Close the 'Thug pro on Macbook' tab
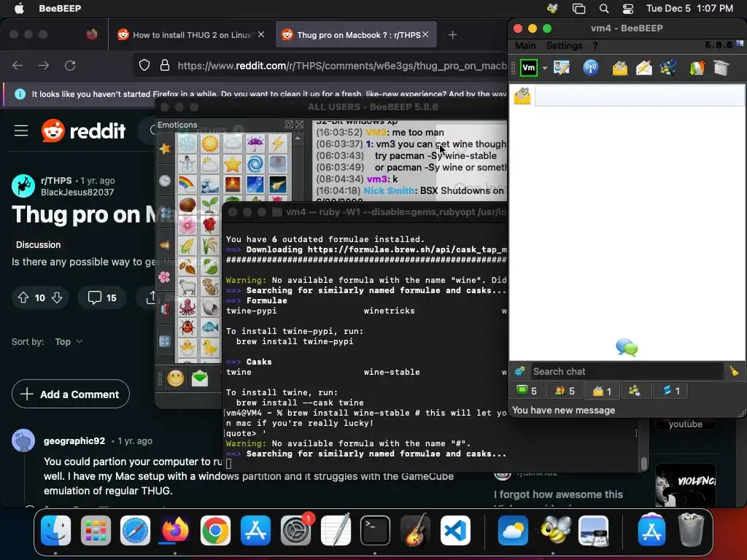747x560 pixels. click(425, 35)
